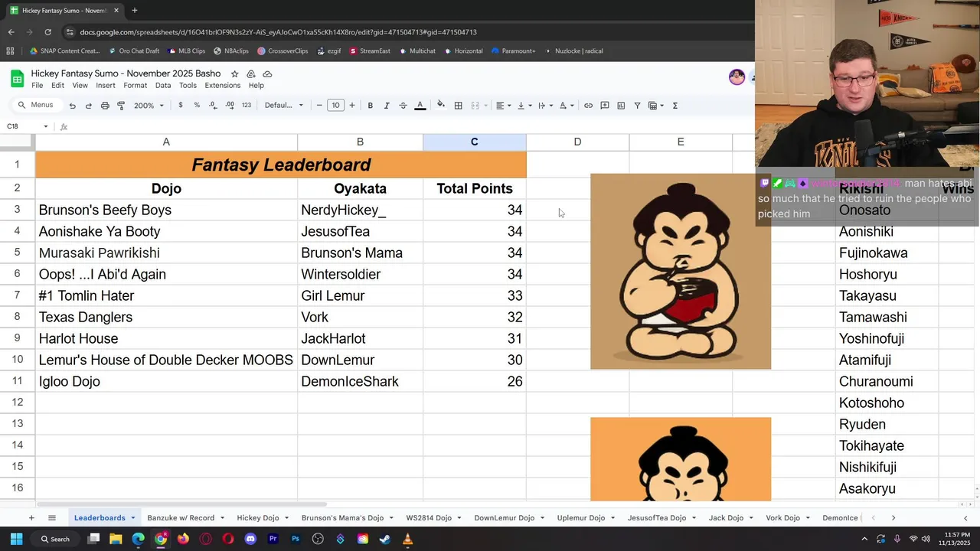The height and width of the screenshot is (551, 980).
Task: Insert a chart with the chart icon
Action: (x=621, y=106)
